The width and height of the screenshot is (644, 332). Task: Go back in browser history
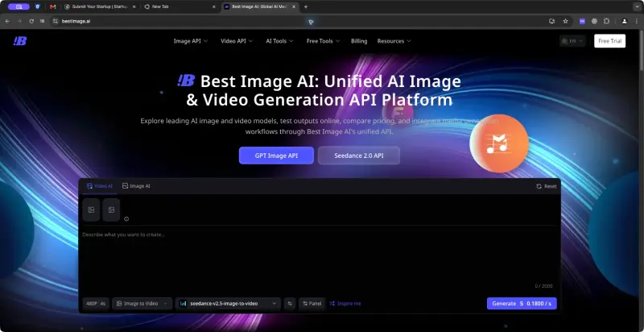(x=7, y=21)
